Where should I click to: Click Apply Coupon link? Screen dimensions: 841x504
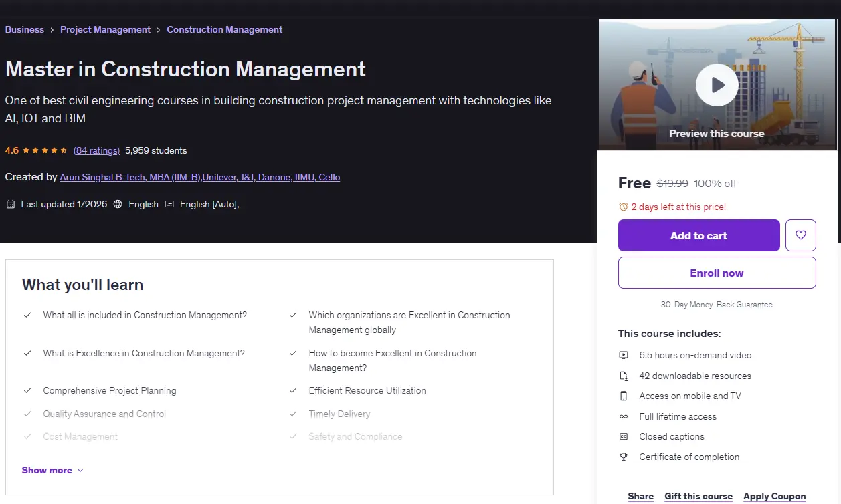point(774,496)
